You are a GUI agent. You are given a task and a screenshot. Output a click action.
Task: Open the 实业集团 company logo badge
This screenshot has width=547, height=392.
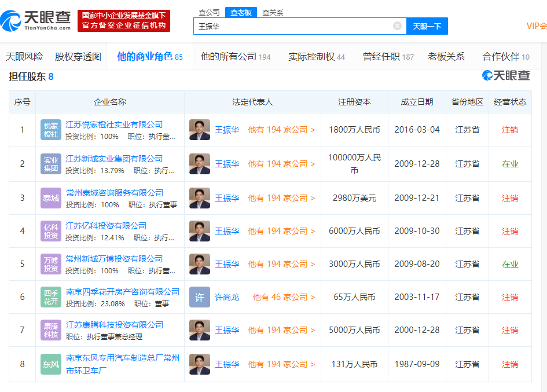pos(51,164)
